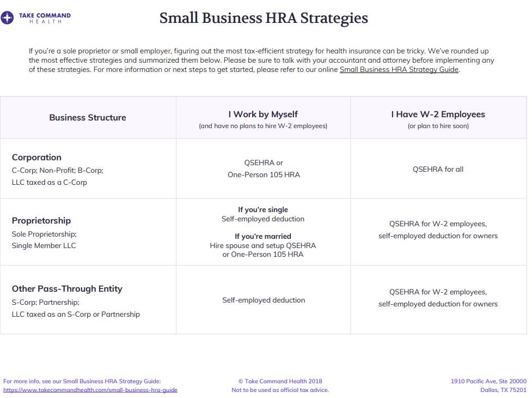This screenshot has height=398, width=532.
Task: Click the 'Corporation' row heading
Action: tap(36, 157)
